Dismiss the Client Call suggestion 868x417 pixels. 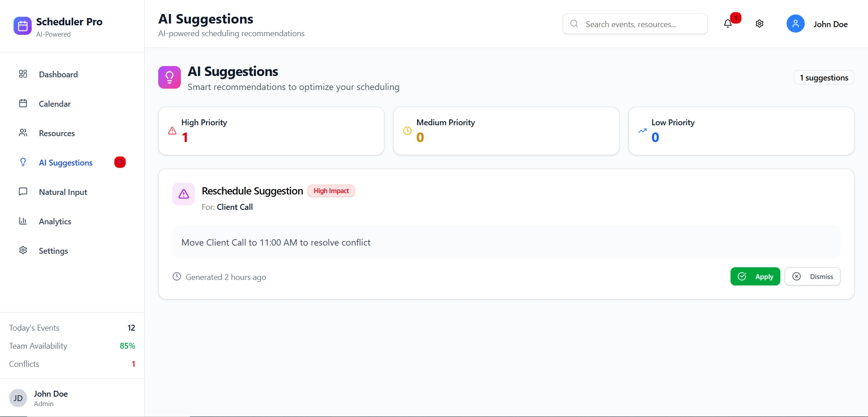click(812, 276)
